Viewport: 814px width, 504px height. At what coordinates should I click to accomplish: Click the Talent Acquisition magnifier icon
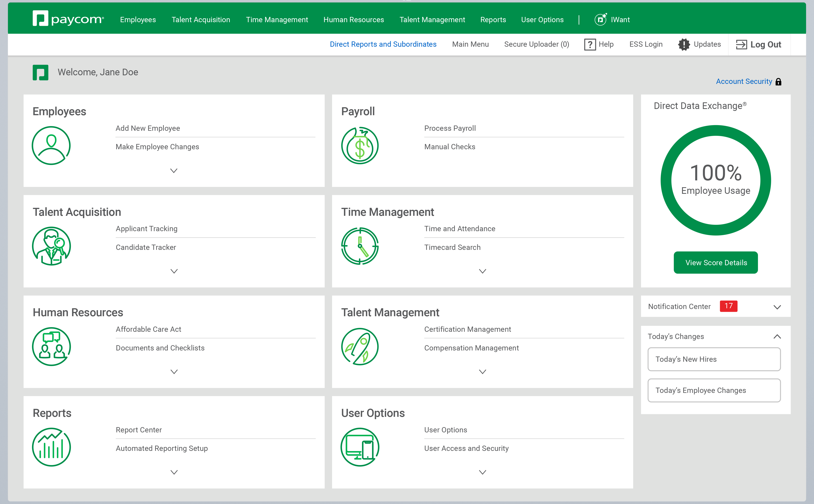click(51, 246)
